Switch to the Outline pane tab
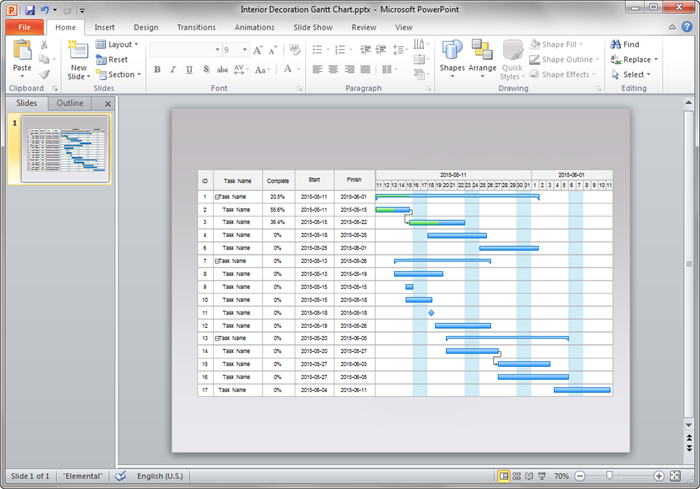 pyautogui.click(x=70, y=103)
